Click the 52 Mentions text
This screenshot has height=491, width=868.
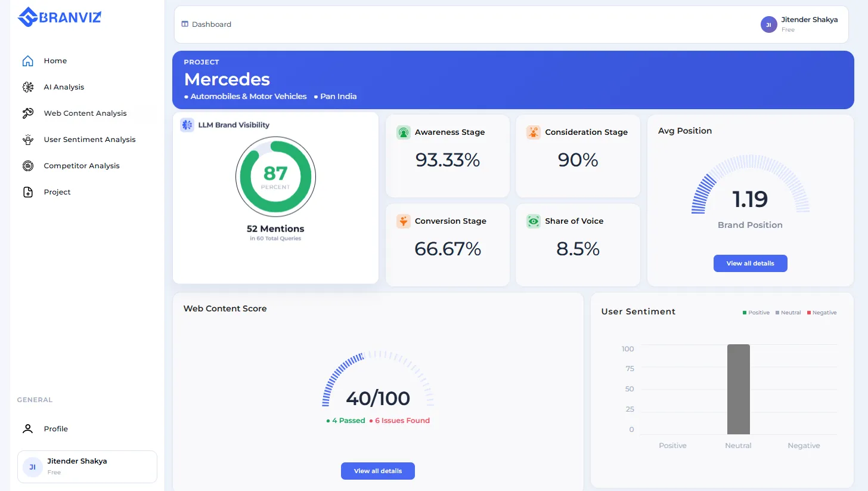[275, 228]
